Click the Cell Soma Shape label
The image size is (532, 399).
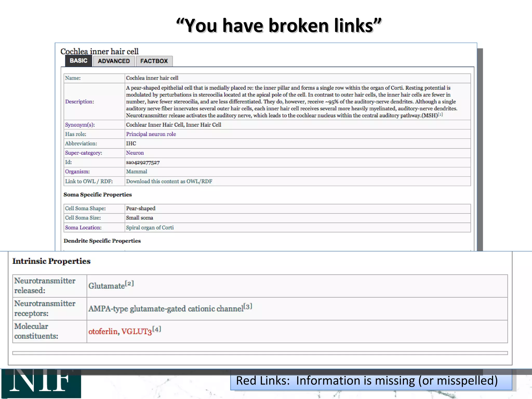tap(85, 208)
